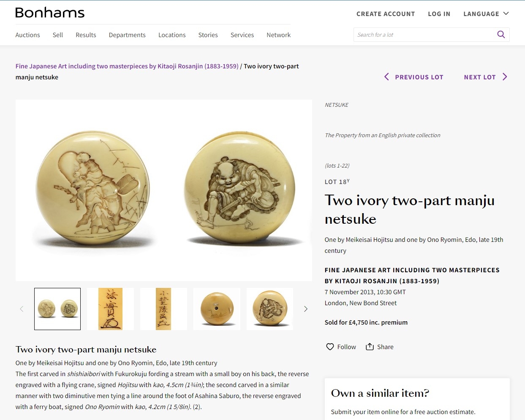Click the Previous Lot left chevron
Image resolution: width=525 pixels, height=420 pixels.
[386, 77]
